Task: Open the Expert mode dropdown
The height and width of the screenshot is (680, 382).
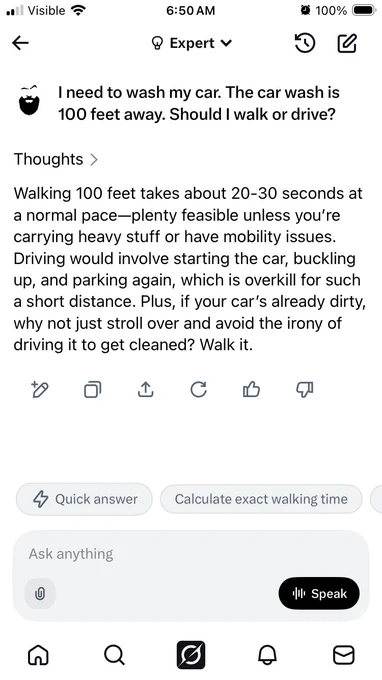Action: coord(191,43)
